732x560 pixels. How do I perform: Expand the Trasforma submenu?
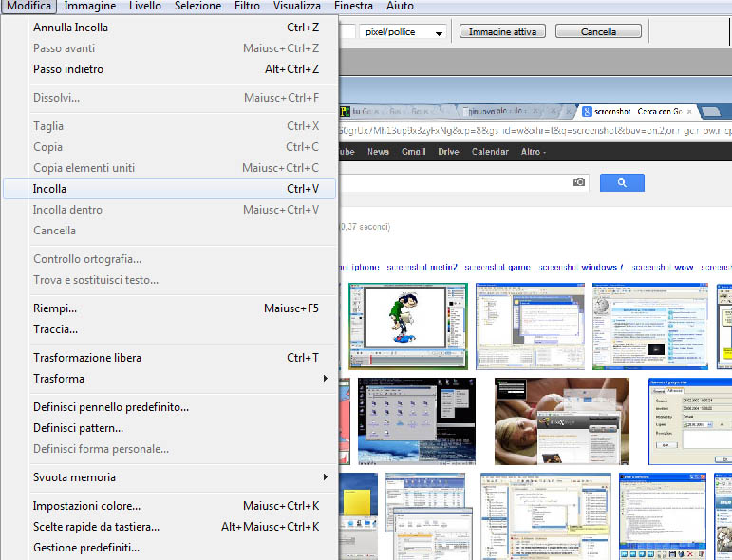[170, 379]
